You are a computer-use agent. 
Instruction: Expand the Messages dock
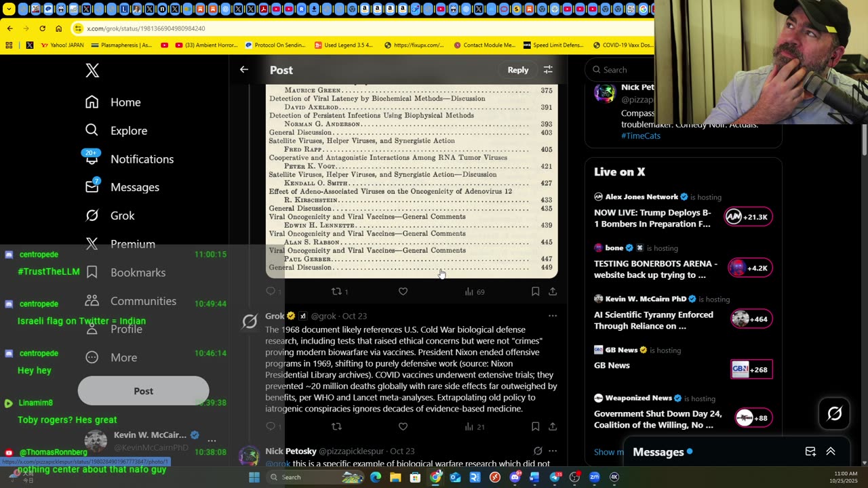(x=830, y=452)
